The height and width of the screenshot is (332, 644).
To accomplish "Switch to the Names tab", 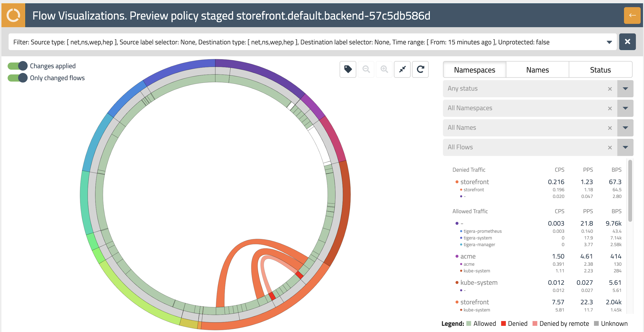I will click(x=537, y=70).
